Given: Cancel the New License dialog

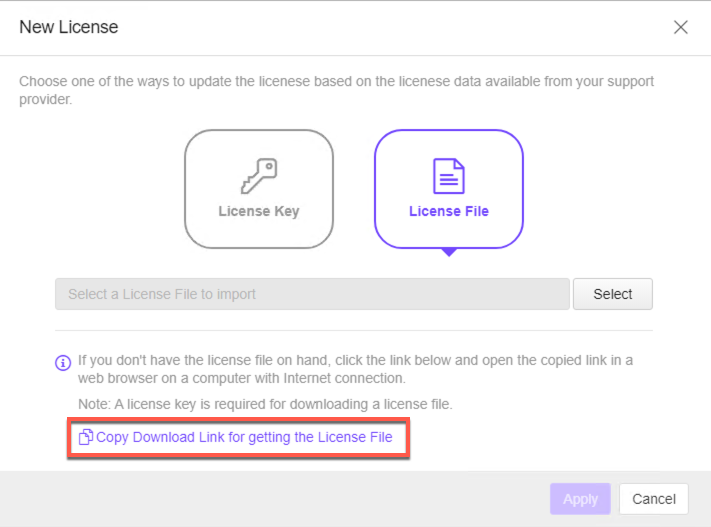Looking at the screenshot, I should pos(654,499).
